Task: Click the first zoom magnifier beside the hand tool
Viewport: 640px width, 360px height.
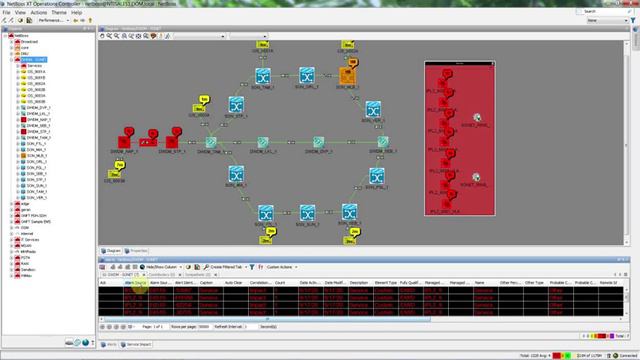Action: tap(109, 36)
